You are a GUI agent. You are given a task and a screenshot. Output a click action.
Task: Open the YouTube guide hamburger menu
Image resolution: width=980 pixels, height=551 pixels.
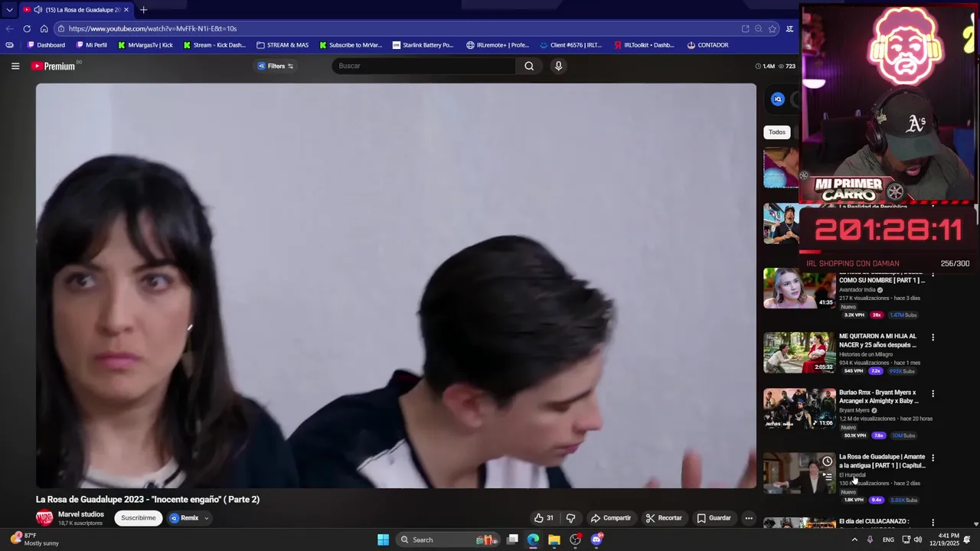(15, 66)
